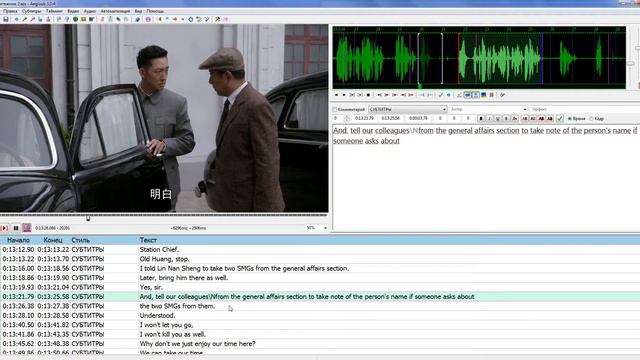The height and width of the screenshot is (360, 640).
Task: Open the Правка menu
Action: [10, 11]
